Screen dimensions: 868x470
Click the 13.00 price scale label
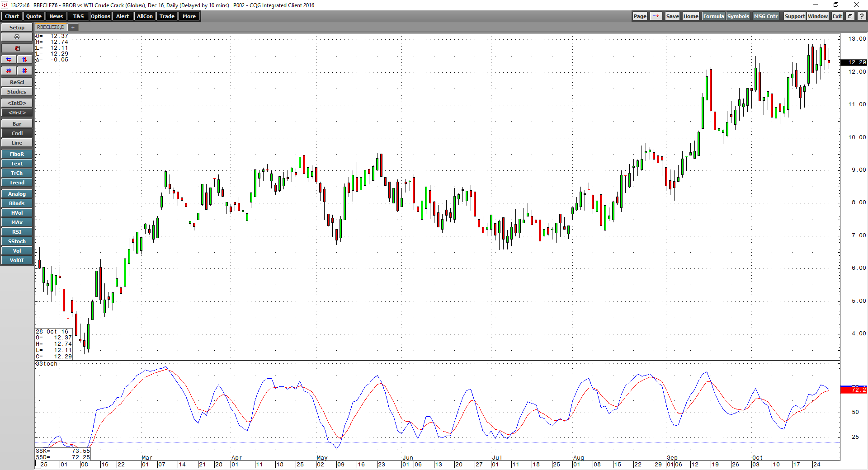pyautogui.click(x=857, y=39)
